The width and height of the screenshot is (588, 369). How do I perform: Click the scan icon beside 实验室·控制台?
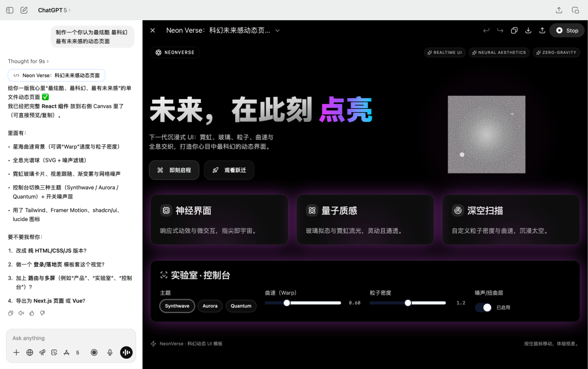tap(164, 275)
